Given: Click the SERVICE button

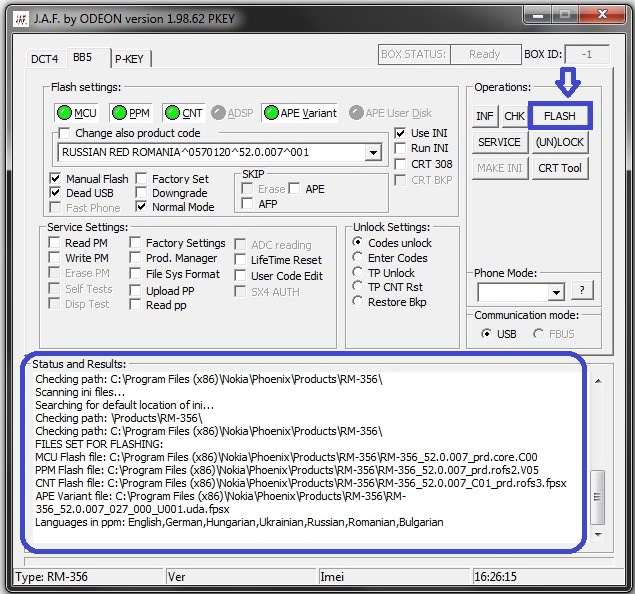Looking at the screenshot, I should coord(499,142).
